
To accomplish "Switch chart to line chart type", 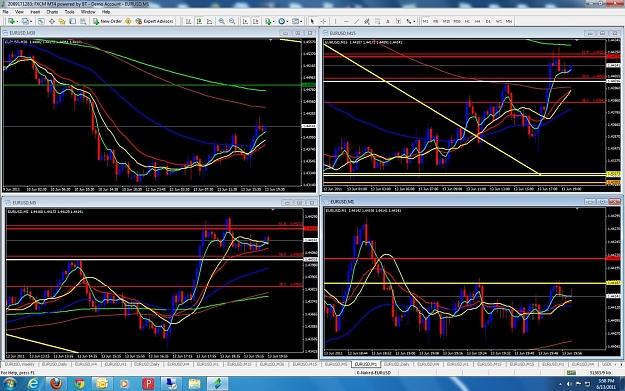I will 209,21.
